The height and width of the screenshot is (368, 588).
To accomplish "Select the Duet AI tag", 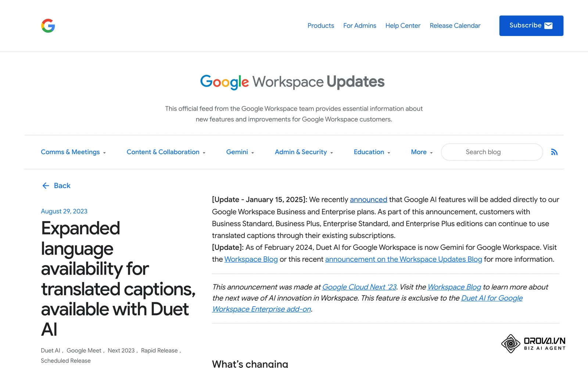I will pos(50,351).
